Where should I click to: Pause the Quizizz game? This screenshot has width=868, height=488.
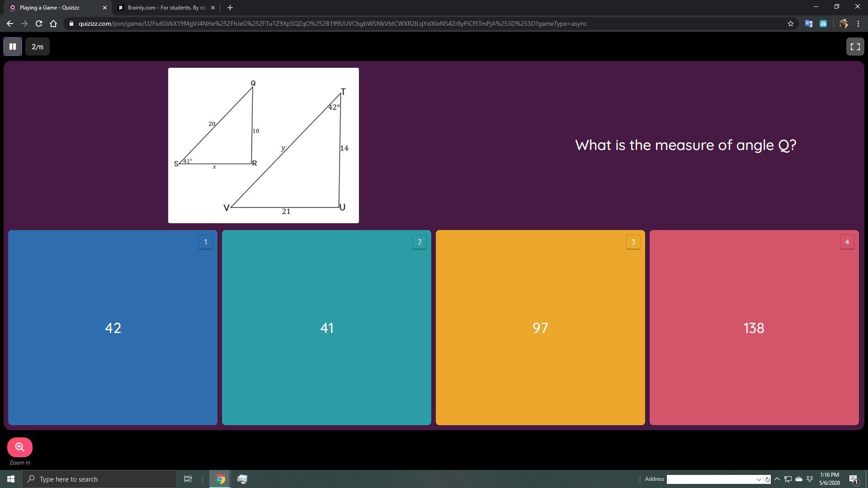coord(13,47)
